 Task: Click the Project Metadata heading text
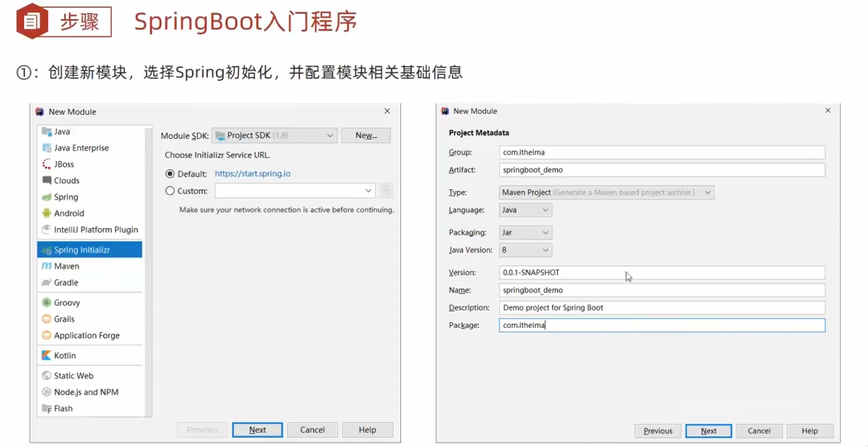pos(479,133)
